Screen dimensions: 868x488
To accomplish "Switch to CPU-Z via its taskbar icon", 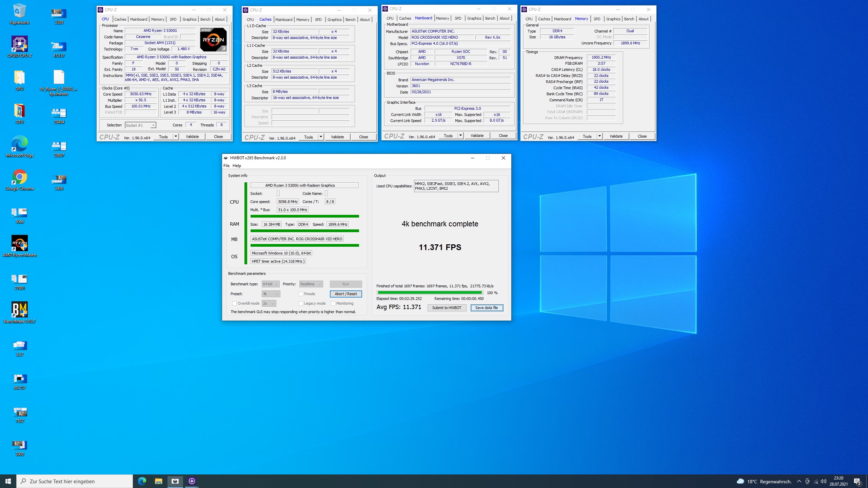I will (192, 481).
